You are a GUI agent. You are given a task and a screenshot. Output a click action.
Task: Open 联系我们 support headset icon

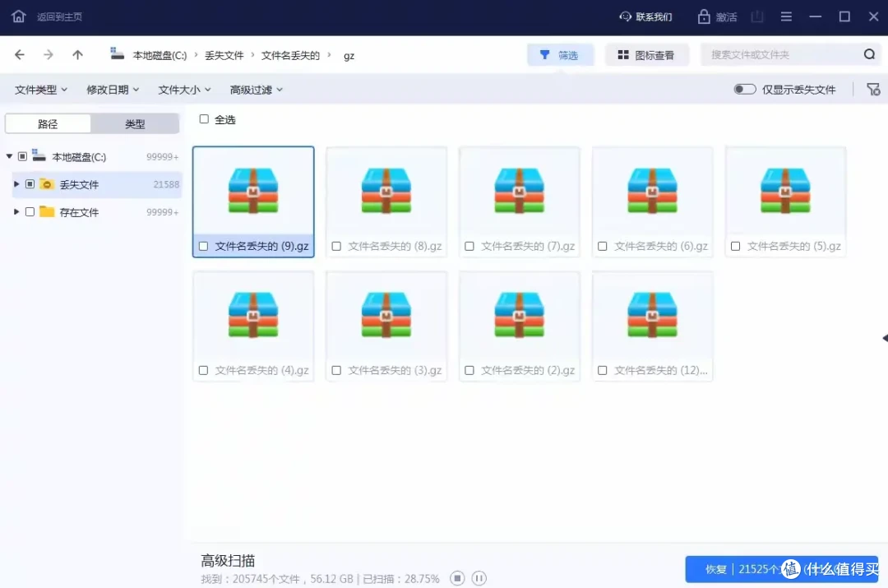coord(625,16)
